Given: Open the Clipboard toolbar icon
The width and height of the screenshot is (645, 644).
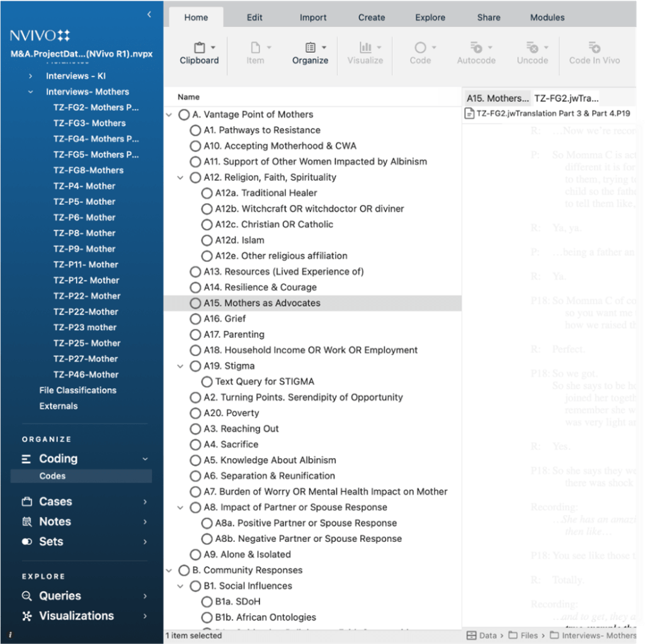Looking at the screenshot, I should pyautogui.click(x=199, y=48).
